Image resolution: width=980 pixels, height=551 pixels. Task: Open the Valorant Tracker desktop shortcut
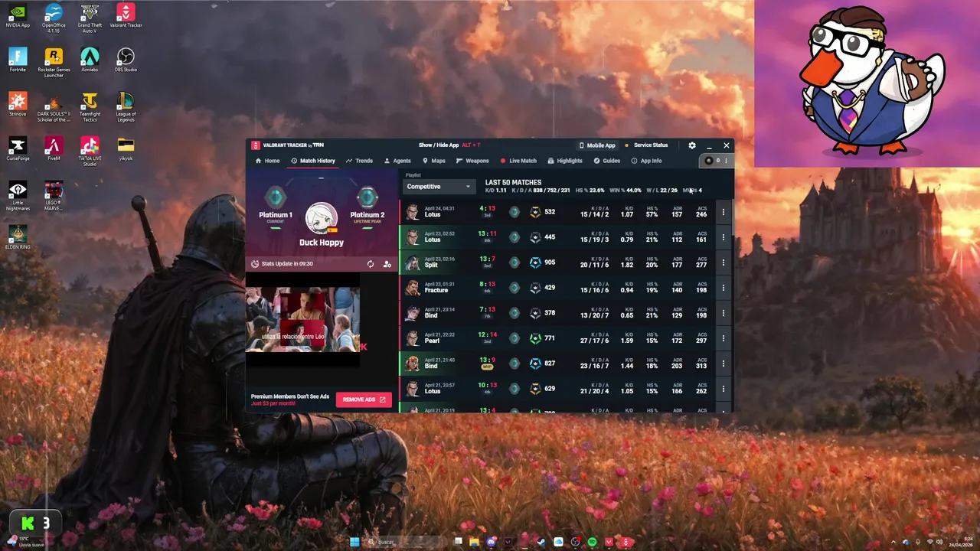(x=126, y=17)
